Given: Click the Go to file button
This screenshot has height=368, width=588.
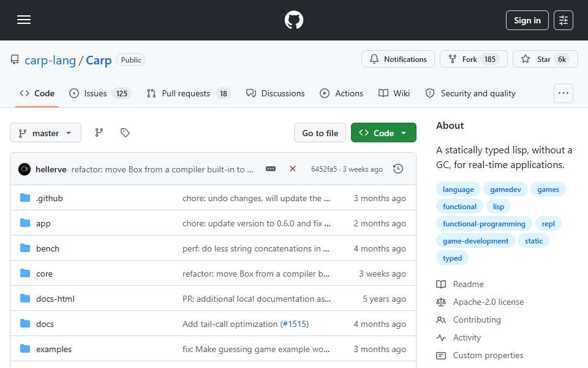Looking at the screenshot, I should coord(320,133).
